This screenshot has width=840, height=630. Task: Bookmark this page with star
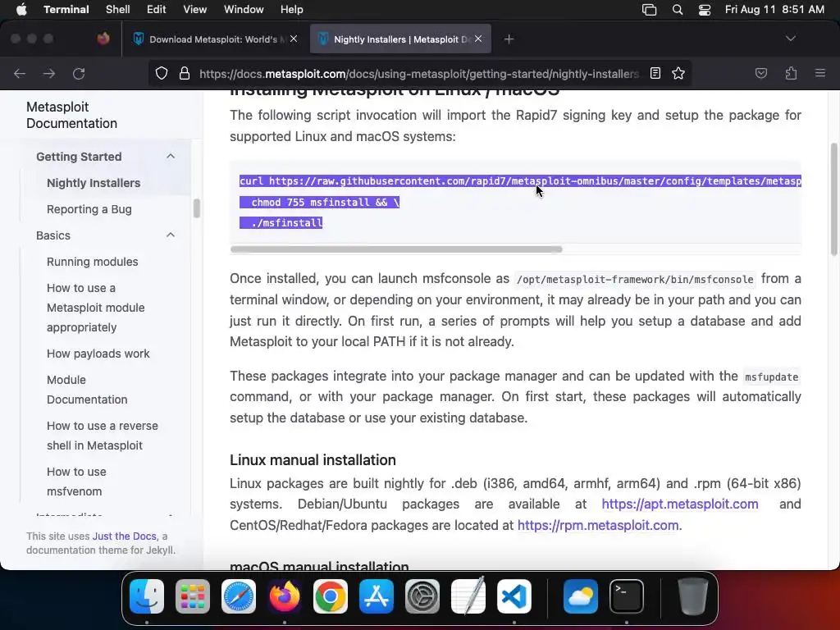678,73
